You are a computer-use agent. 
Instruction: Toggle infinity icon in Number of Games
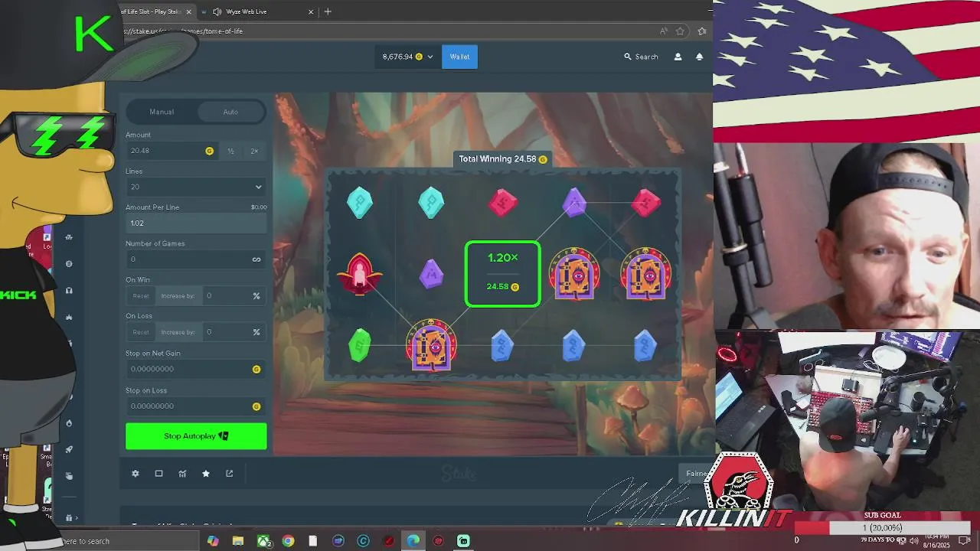click(256, 259)
